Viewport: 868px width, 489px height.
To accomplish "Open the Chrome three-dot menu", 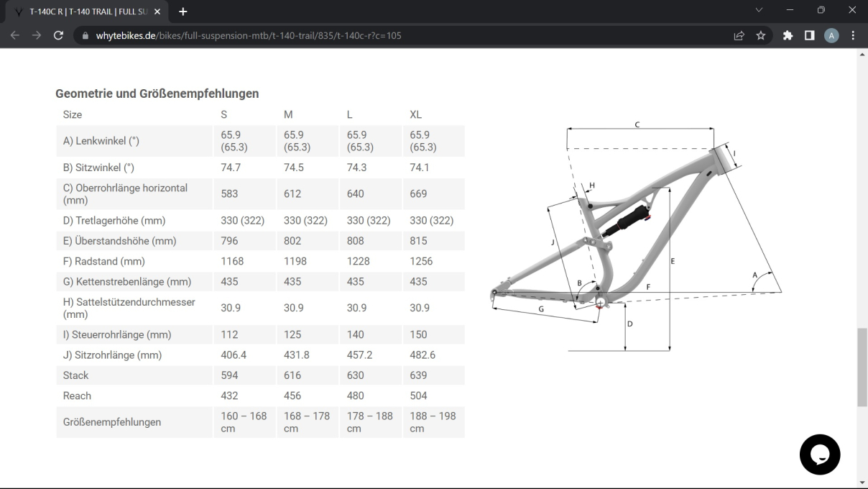I will point(853,35).
